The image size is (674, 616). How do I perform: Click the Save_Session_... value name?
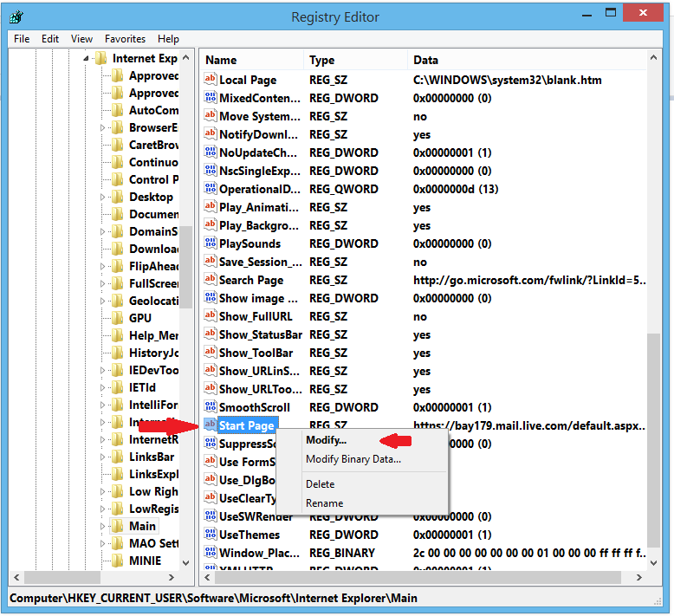(x=261, y=262)
